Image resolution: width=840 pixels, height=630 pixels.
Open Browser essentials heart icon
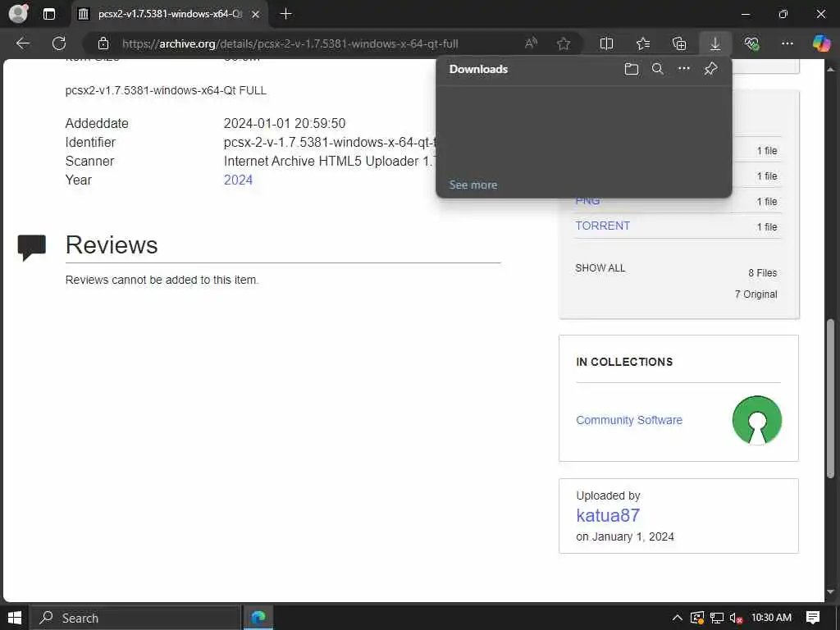[x=751, y=43]
